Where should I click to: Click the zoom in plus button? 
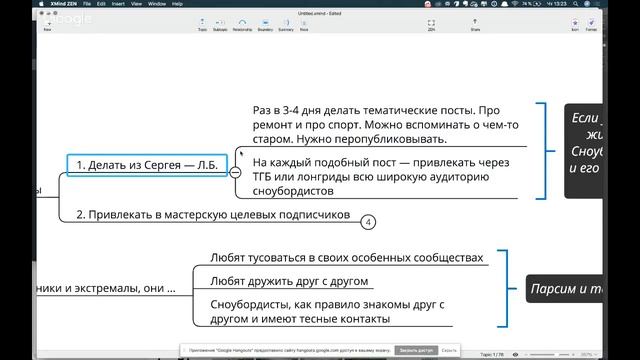click(x=573, y=355)
